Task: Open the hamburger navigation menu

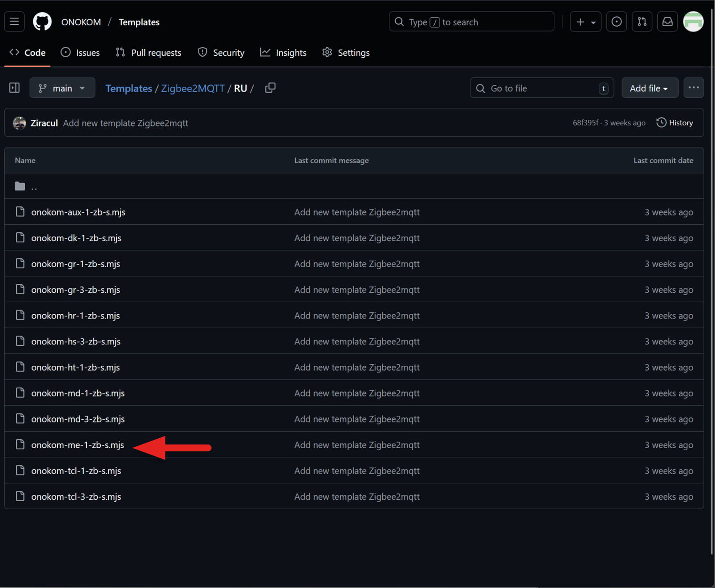Action: (14, 22)
